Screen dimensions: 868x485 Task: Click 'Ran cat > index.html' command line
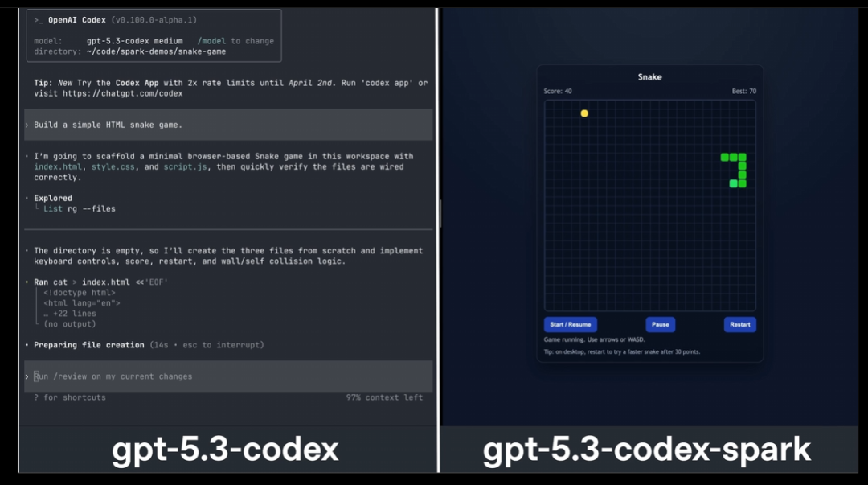pyautogui.click(x=100, y=282)
